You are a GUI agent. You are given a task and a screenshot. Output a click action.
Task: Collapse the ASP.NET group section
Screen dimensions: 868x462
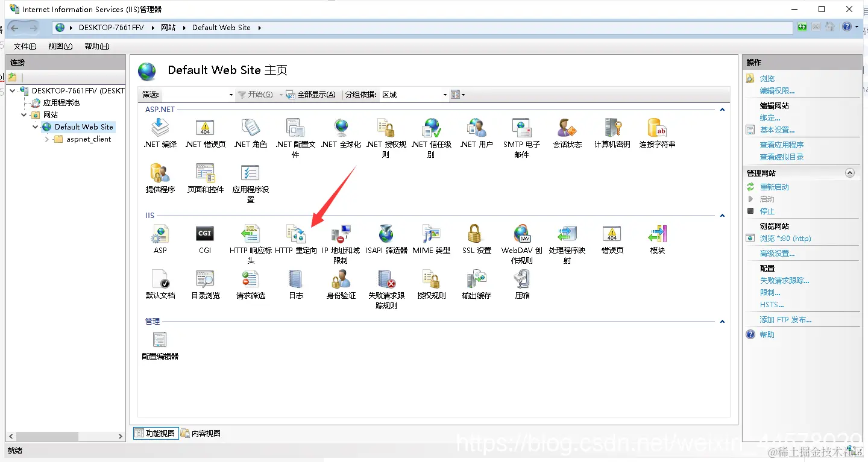tap(722, 110)
